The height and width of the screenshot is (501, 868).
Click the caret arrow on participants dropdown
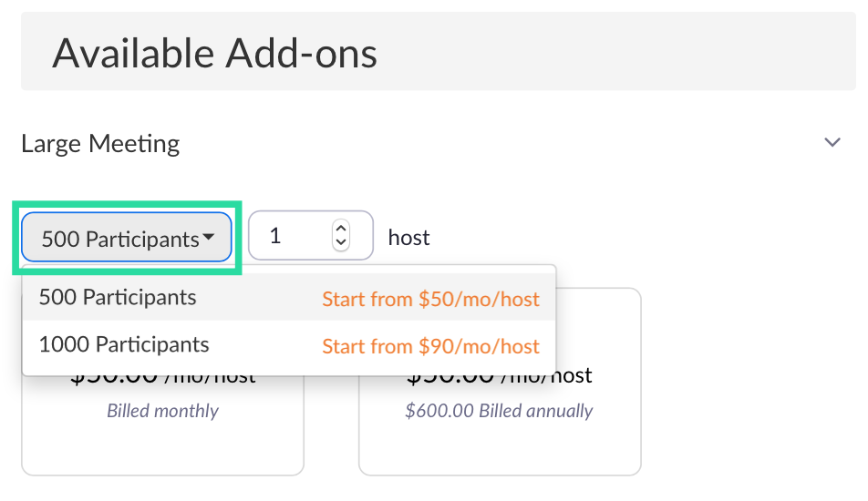pos(209,239)
